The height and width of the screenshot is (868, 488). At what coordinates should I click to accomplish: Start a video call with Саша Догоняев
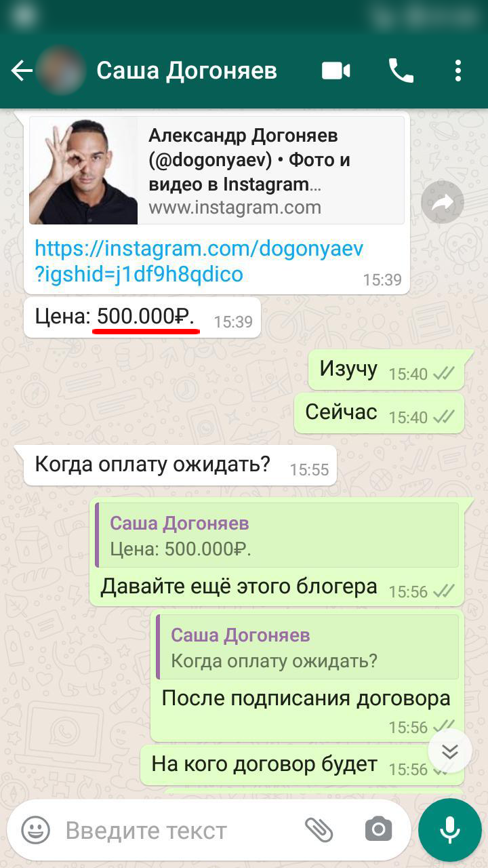(336, 71)
